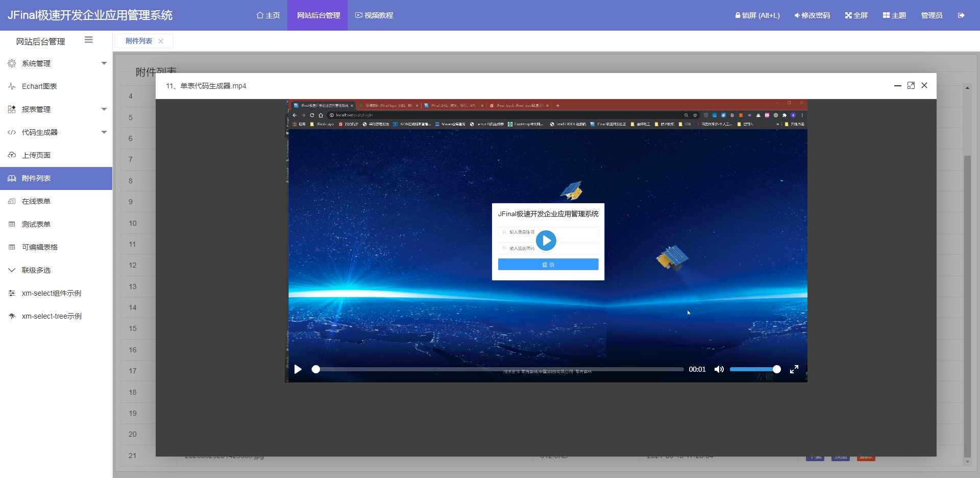Open the 主题 theme selector

[x=894, y=15]
